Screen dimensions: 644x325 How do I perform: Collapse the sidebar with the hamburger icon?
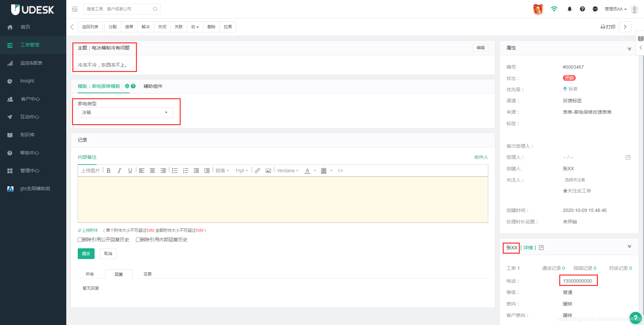(x=75, y=9)
